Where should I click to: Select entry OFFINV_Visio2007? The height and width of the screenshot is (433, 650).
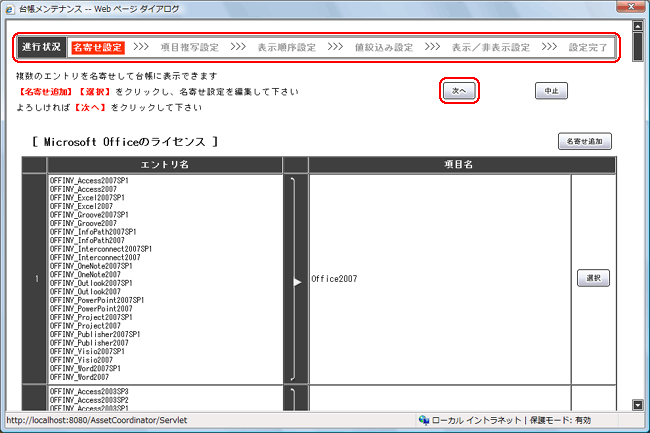(x=81, y=360)
